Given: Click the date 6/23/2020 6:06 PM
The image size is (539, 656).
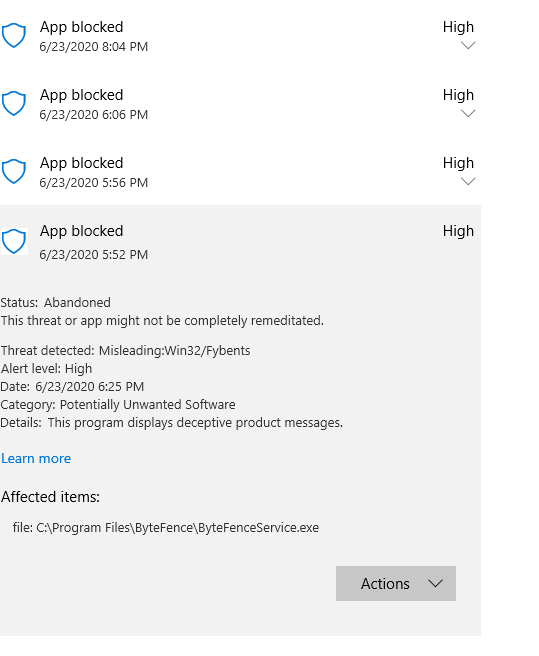Looking at the screenshot, I should (94, 114).
